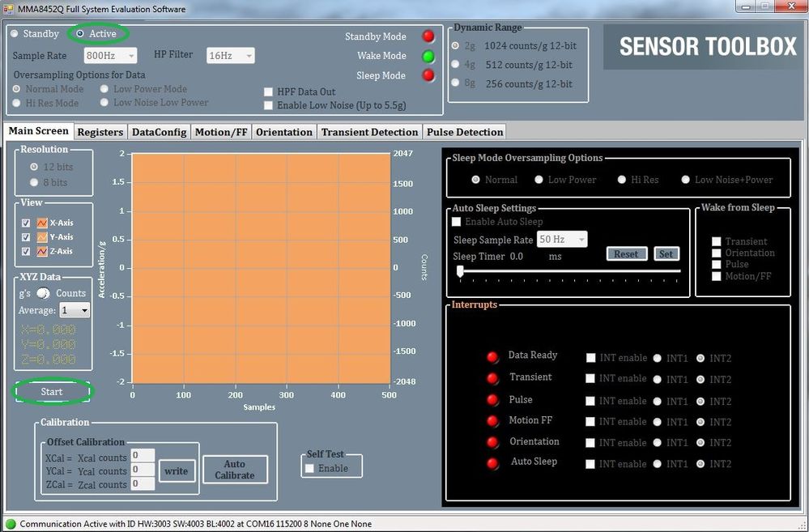Select INT2 for Orientation interrupt

click(700, 443)
